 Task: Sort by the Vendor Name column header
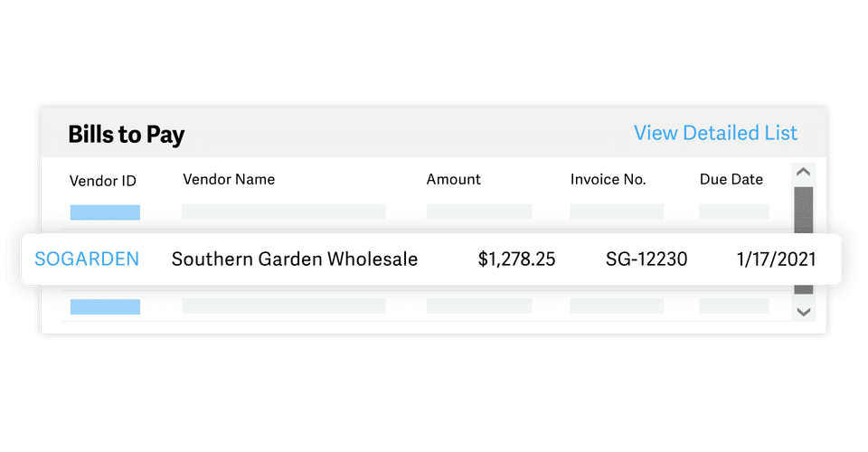coord(229,179)
